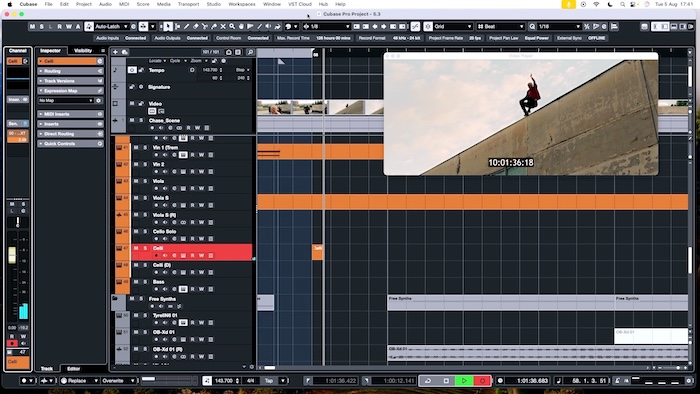Viewport: 700px width, 394px height.
Task: Open the Replace record mode dropdown
Action: [79, 381]
